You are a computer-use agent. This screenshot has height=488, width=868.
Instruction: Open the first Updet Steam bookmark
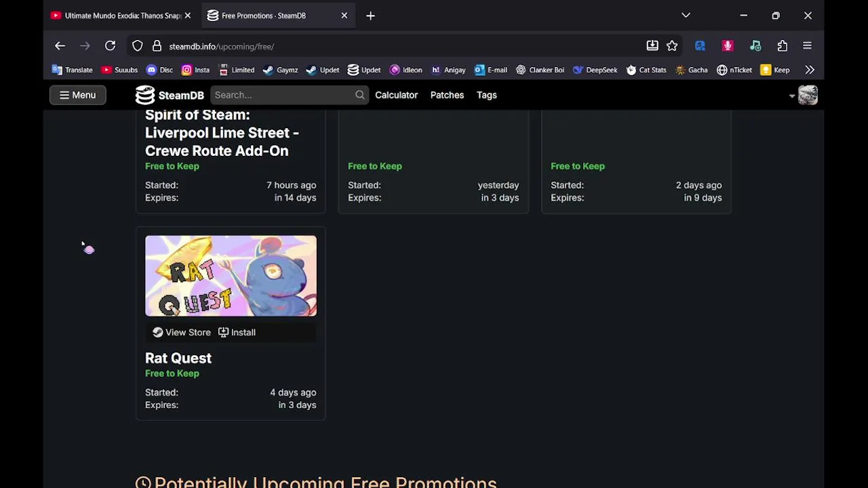tap(323, 70)
